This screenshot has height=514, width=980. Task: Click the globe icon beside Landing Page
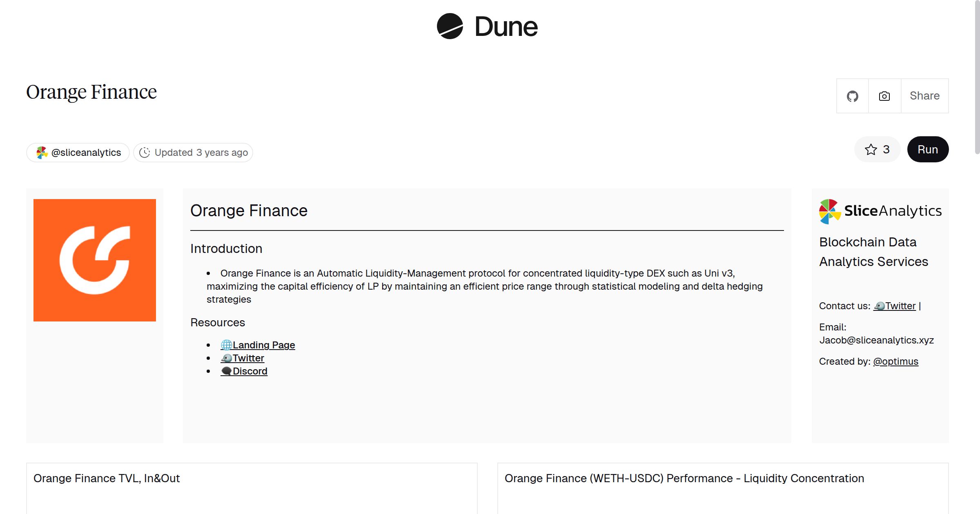coord(226,345)
